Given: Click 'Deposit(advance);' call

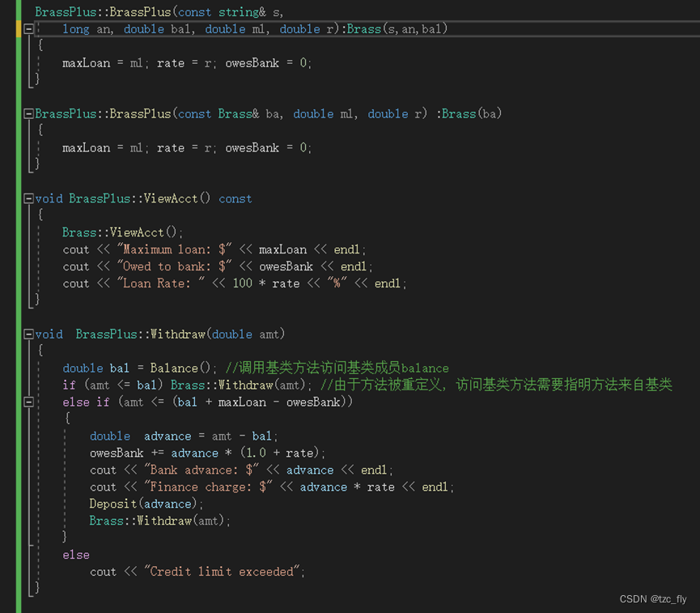Looking at the screenshot, I should pyautogui.click(x=146, y=504).
